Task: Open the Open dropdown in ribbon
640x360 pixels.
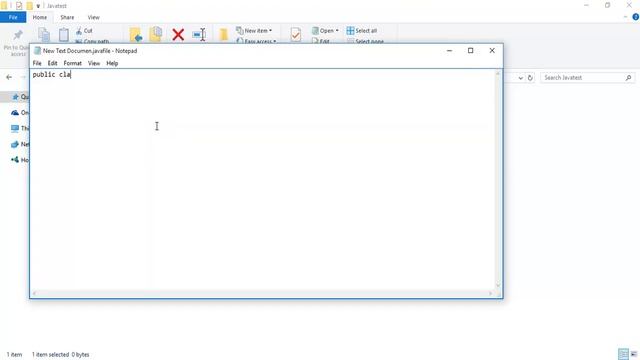Action: coord(325,31)
